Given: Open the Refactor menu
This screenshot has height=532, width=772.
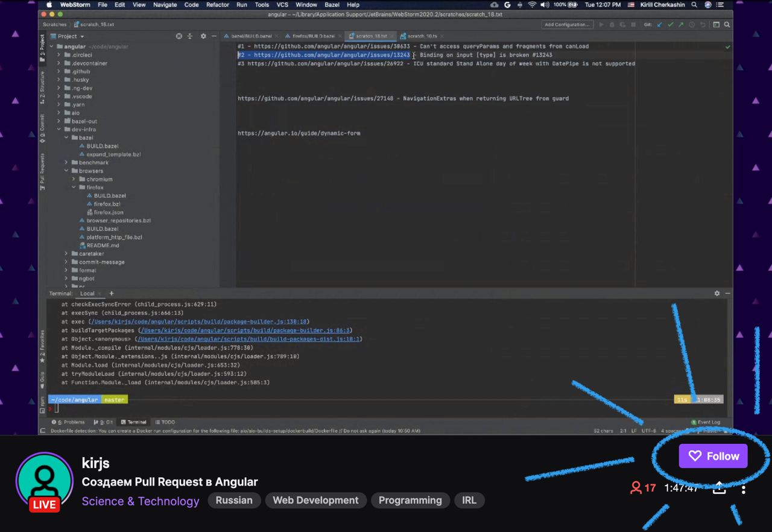Looking at the screenshot, I should (x=217, y=5).
